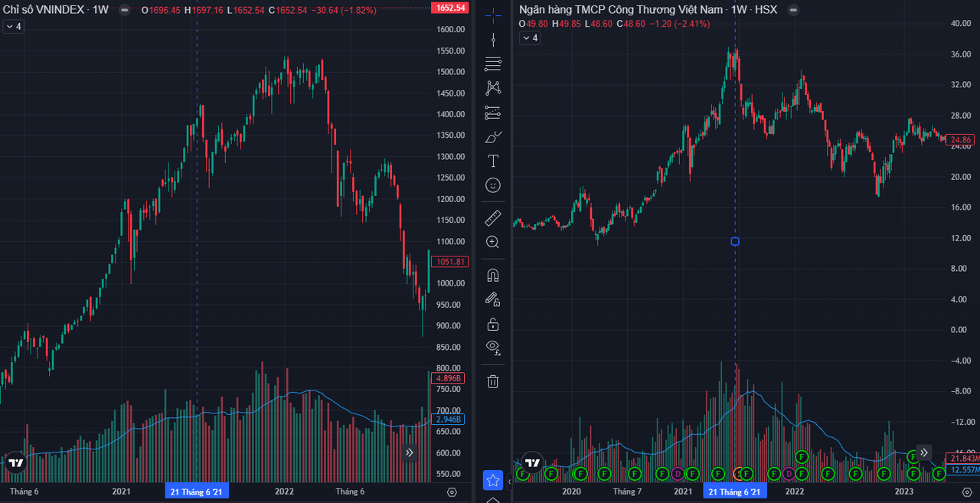The height and width of the screenshot is (503, 980).
Task: Click TradingView logo on VNINDEX chart
Action: tap(15, 462)
